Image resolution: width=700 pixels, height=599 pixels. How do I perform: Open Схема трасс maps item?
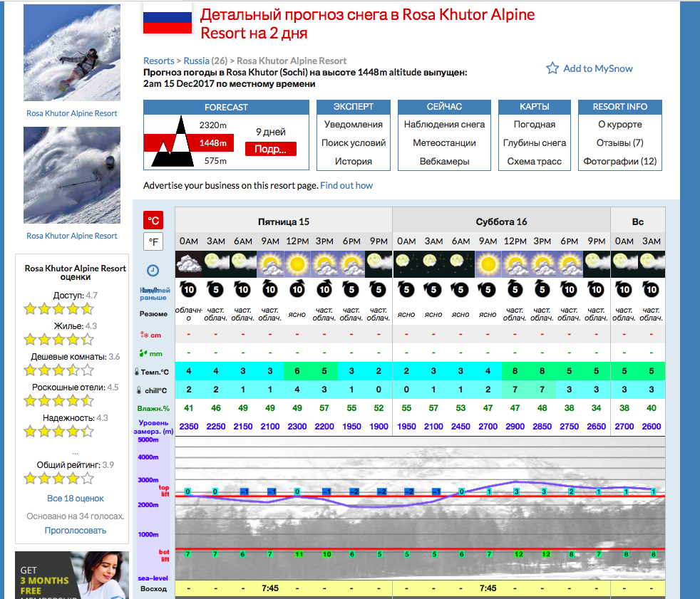535,162
